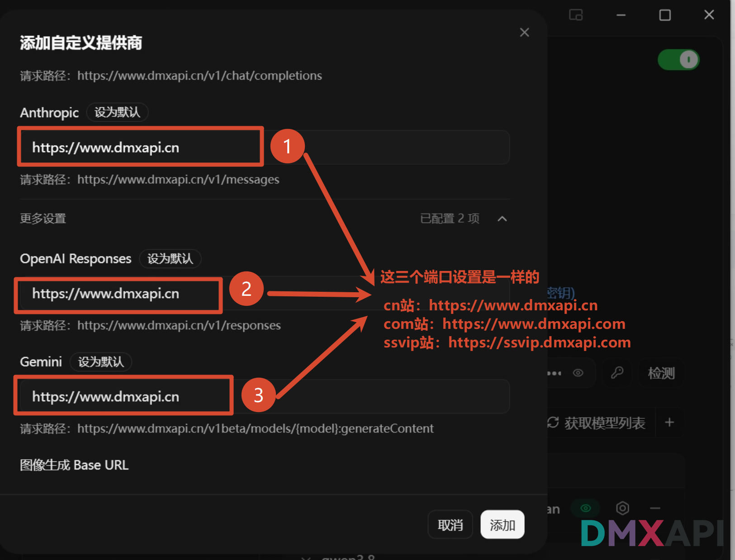The width and height of the screenshot is (735, 560).
Task: Click the picture-in-picture window icon in title bar
Action: pos(576,15)
